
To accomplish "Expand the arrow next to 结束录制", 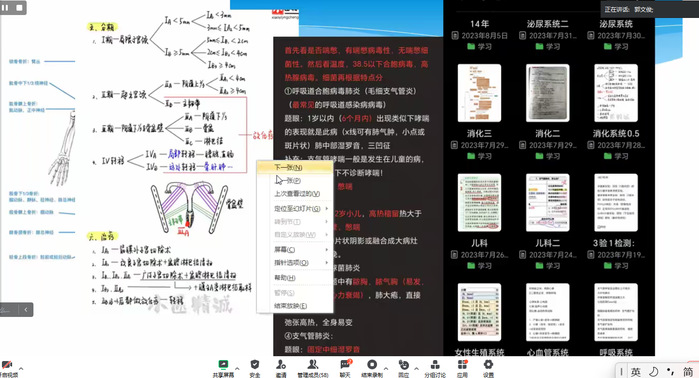I will [x=386, y=368].
